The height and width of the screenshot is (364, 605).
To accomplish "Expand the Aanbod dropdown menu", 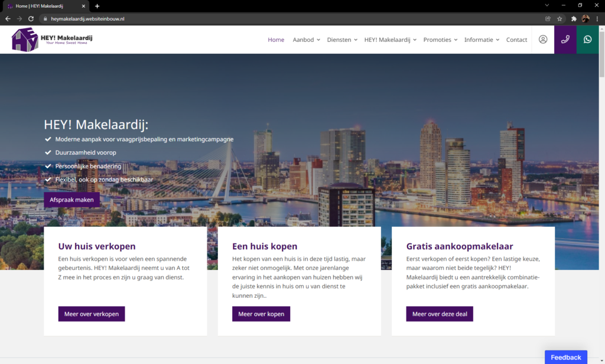I will coord(306,40).
